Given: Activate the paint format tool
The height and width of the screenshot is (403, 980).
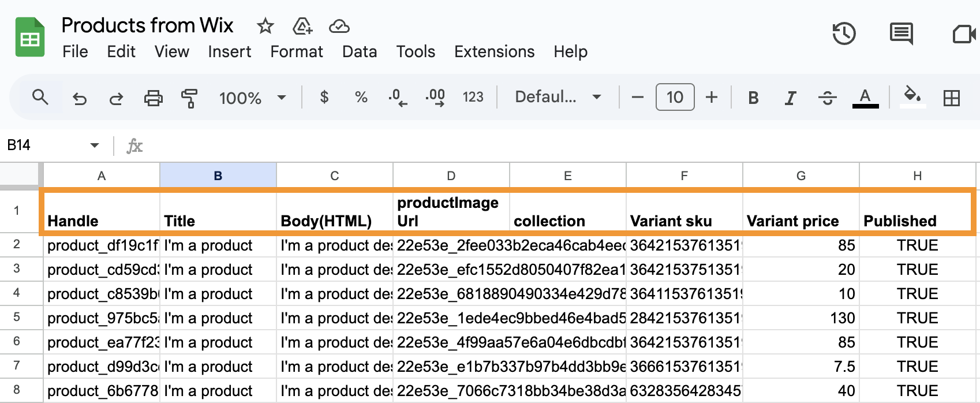Looking at the screenshot, I should [x=189, y=98].
